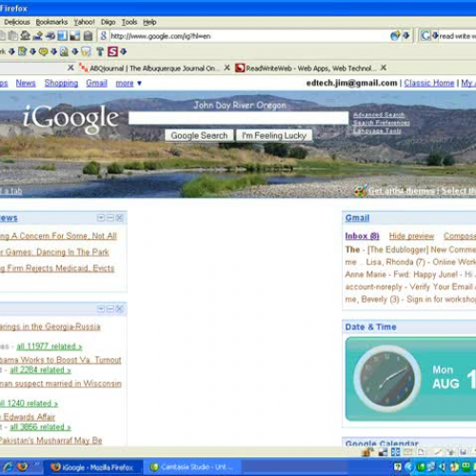Expand hidden system tray icons arrow
476x476 pixels.
click(x=408, y=466)
